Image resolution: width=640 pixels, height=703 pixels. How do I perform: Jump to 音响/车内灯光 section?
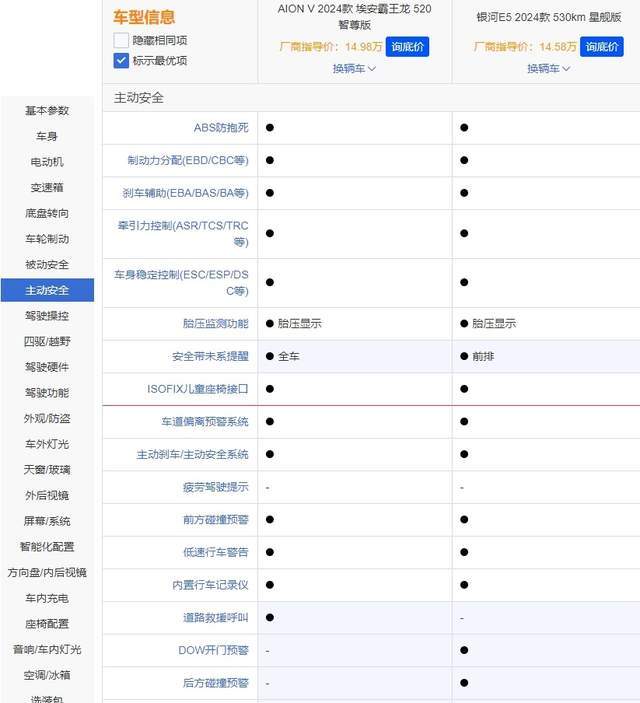coord(47,649)
